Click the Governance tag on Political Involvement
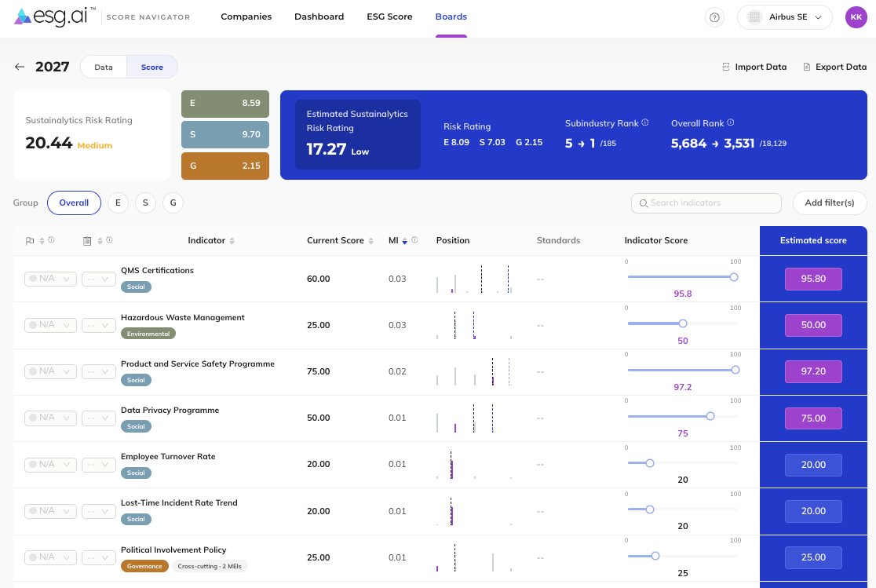 tap(144, 566)
